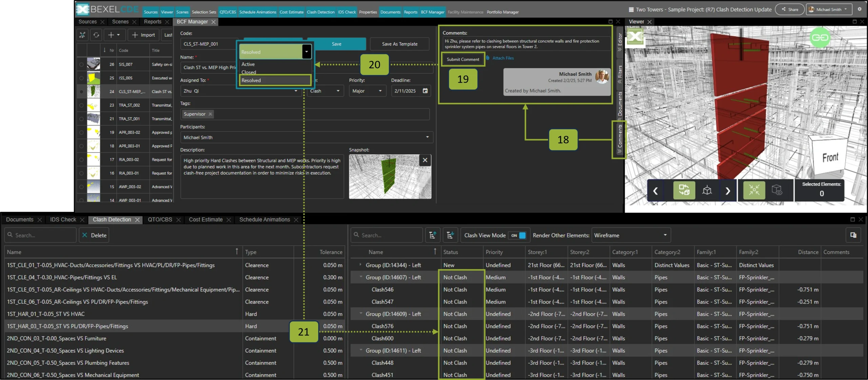
Task: Toggle the Comments side panel
Action: 619,139
